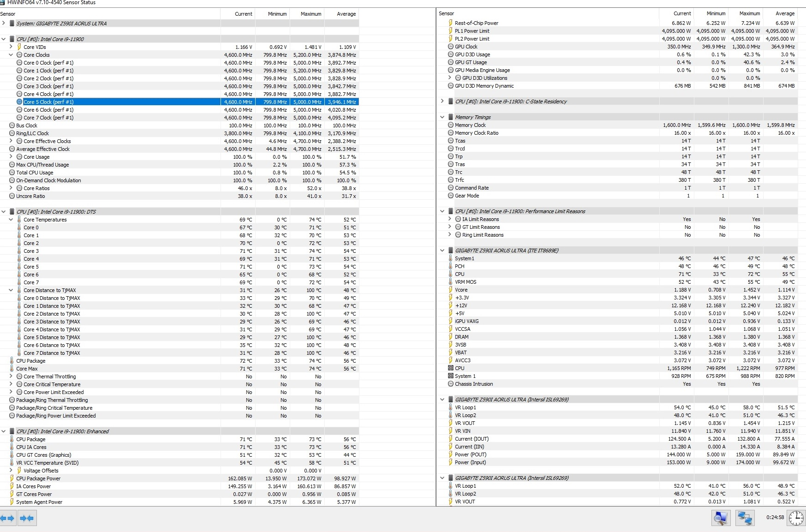Image resolution: width=806 pixels, height=532 pixels.
Task: Select the Ring/LLC Clock sensor row
Action: tap(179, 133)
